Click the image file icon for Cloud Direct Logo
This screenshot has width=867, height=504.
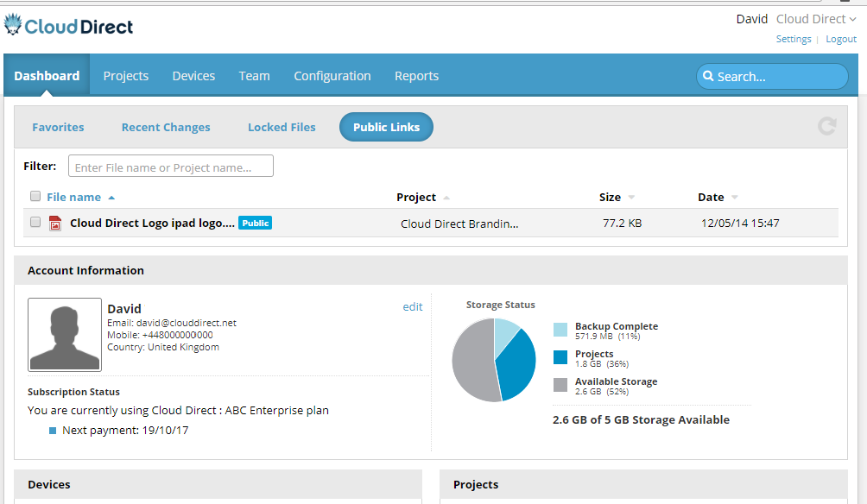click(x=54, y=224)
